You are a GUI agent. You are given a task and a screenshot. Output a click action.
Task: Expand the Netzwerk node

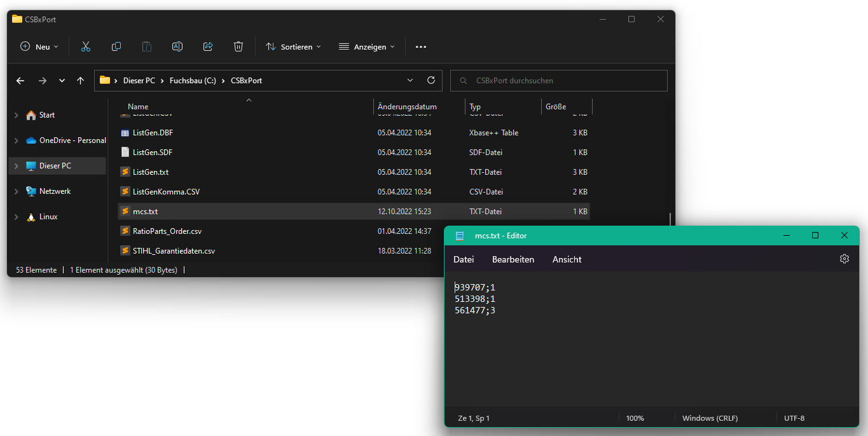[17, 191]
